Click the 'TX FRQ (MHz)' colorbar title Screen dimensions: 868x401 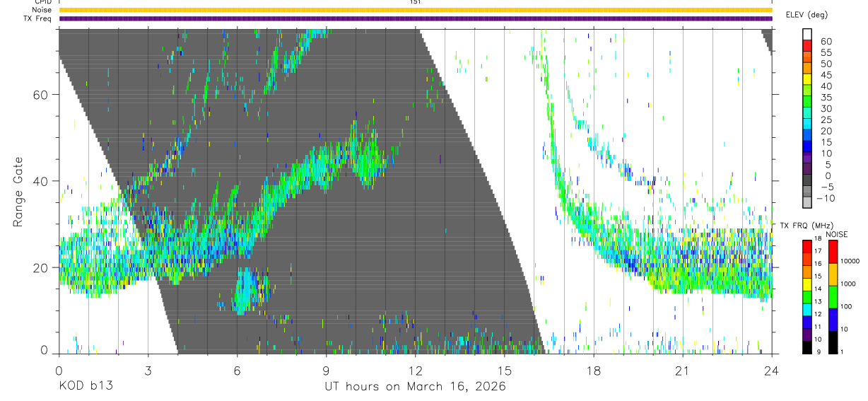click(x=807, y=226)
